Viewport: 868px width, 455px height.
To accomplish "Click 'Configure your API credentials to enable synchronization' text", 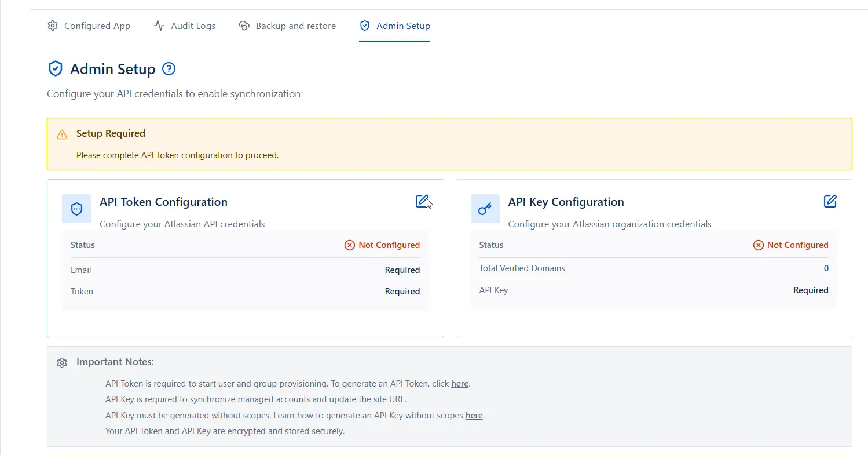I will coord(174,94).
